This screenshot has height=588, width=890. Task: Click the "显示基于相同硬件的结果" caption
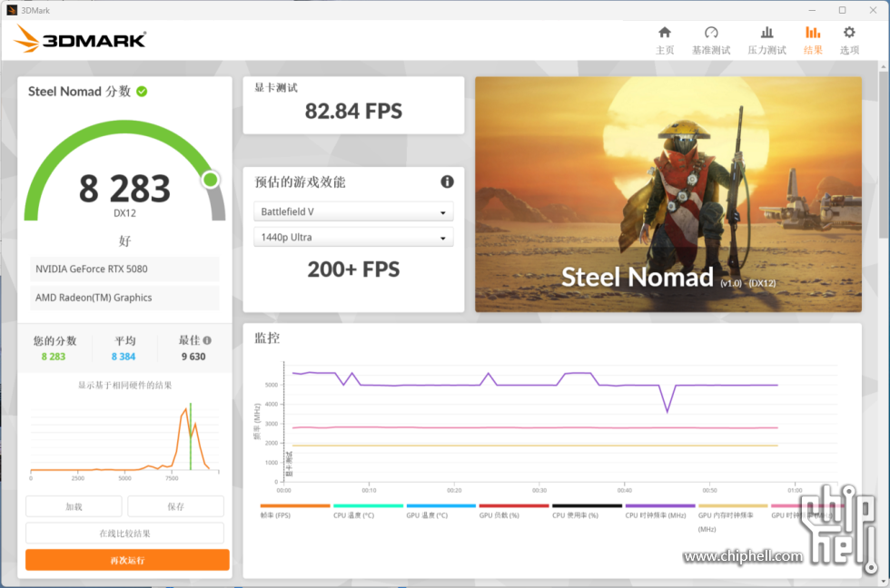[125, 385]
